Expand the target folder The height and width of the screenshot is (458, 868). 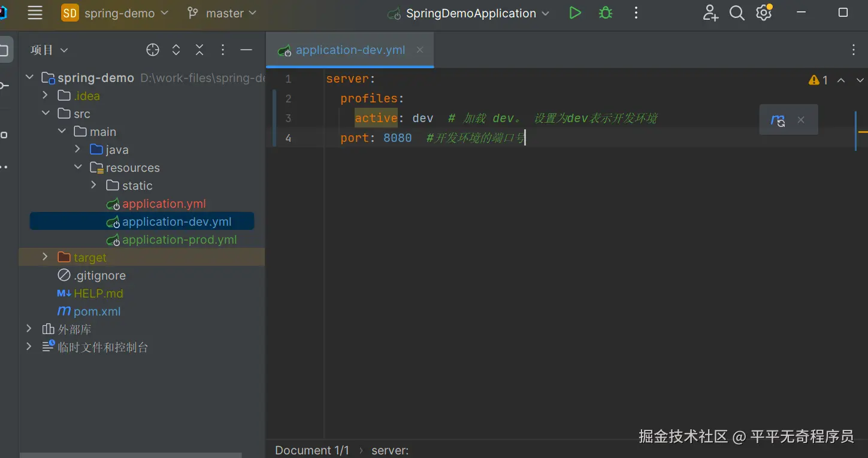(45, 257)
